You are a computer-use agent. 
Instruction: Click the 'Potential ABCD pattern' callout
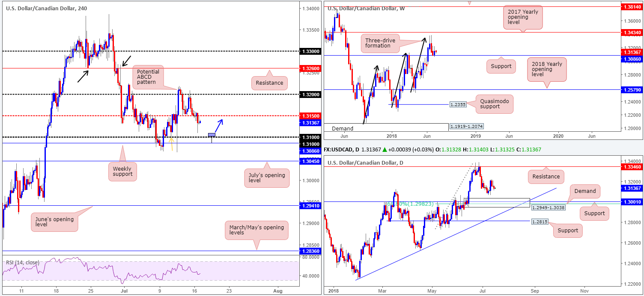tap(149, 77)
